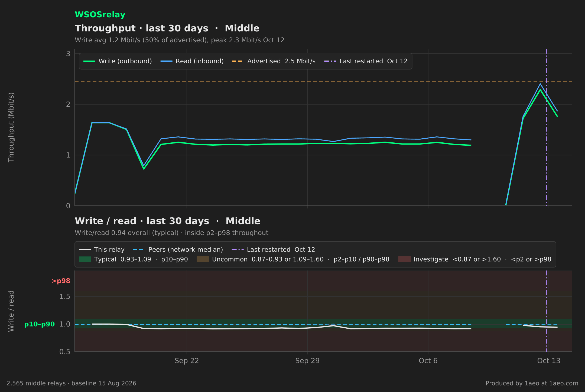This screenshot has height=392, width=585.
Task: Click the write avg 1.2 Mbit/s subtitle
Action: click(180, 40)
